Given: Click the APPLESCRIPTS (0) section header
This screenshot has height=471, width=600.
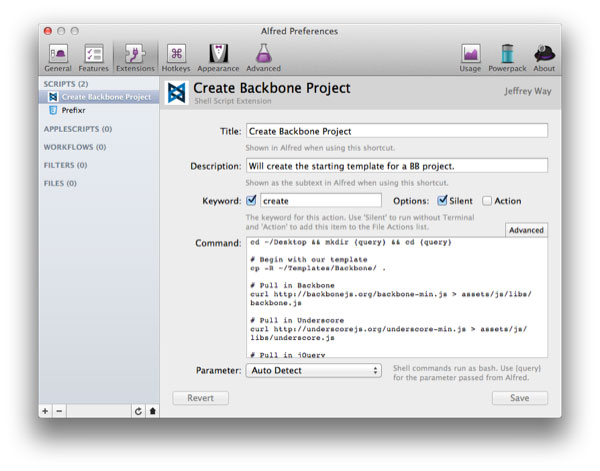Looking at the screenshot, I should tap(78, 129).
